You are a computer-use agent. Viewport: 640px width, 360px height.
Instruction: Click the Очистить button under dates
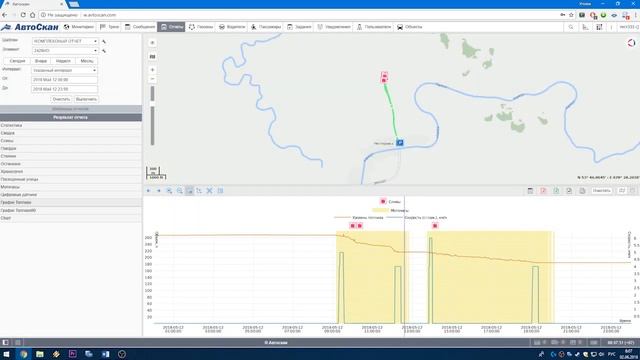click(x=61, y=99)
